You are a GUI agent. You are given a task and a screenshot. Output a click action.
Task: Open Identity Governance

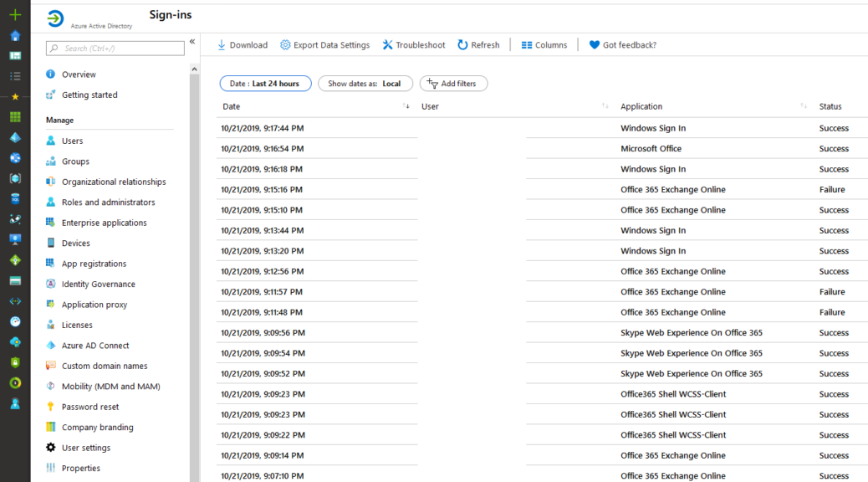tap(98, 285)
